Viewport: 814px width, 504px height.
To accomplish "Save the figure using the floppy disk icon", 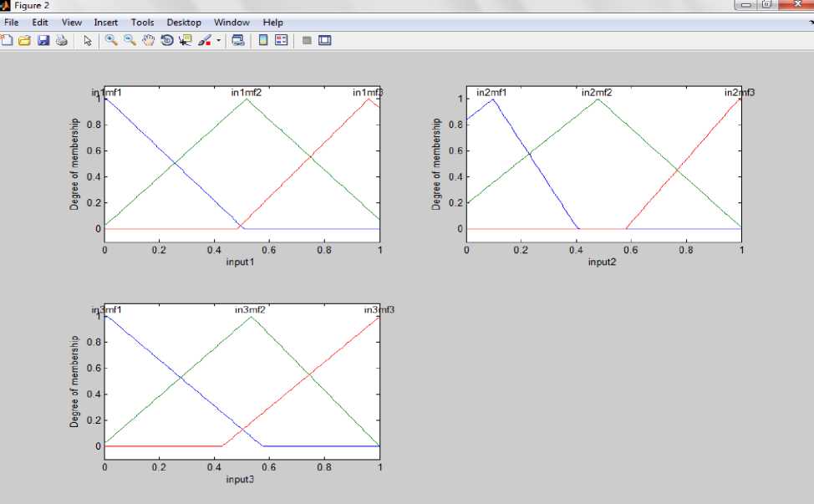I will coord(43,40).
